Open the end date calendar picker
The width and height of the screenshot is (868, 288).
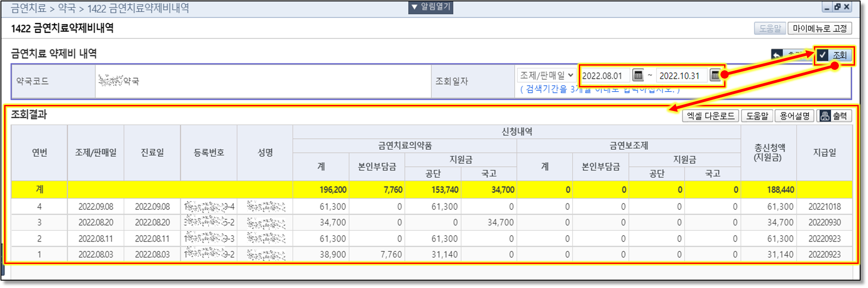tap(715, 75)
